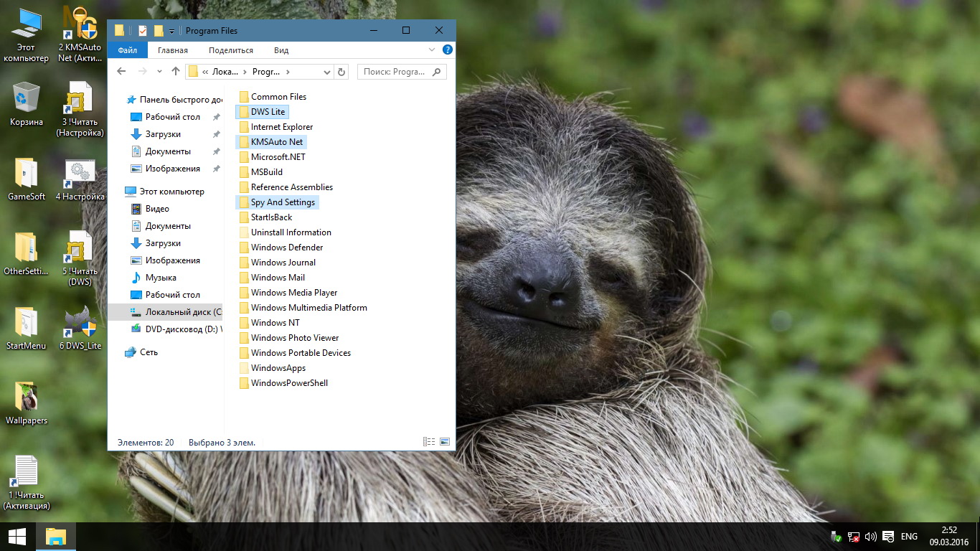Click the Up arrow navigation button
This screenshot has height=551, width=980.
[176, 72]
